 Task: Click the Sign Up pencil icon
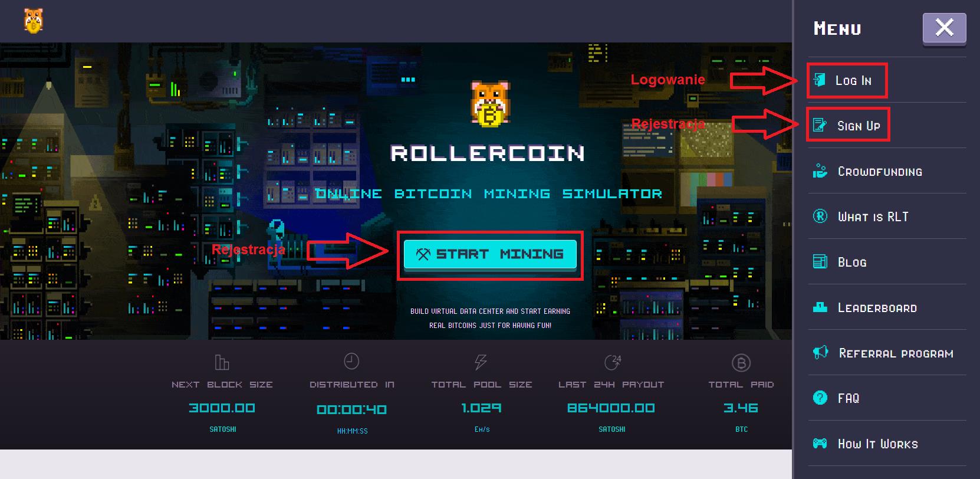pos(820,125)
